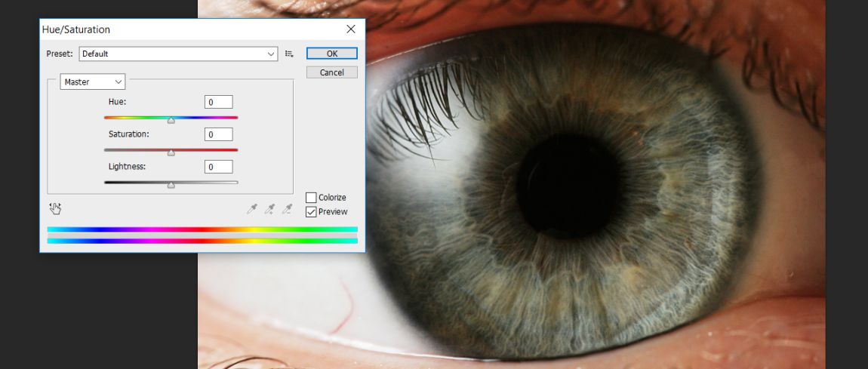The width and height of the screenshot is (868, 369).
Task: Uncheck the Preview checkbox
Action: point(311,212)
